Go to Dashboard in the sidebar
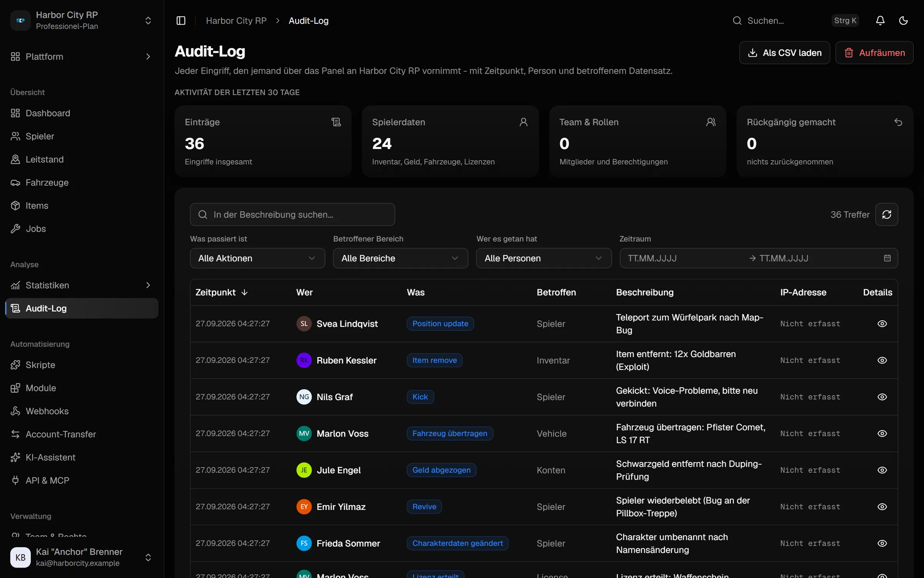 click(x=82, y=113)
